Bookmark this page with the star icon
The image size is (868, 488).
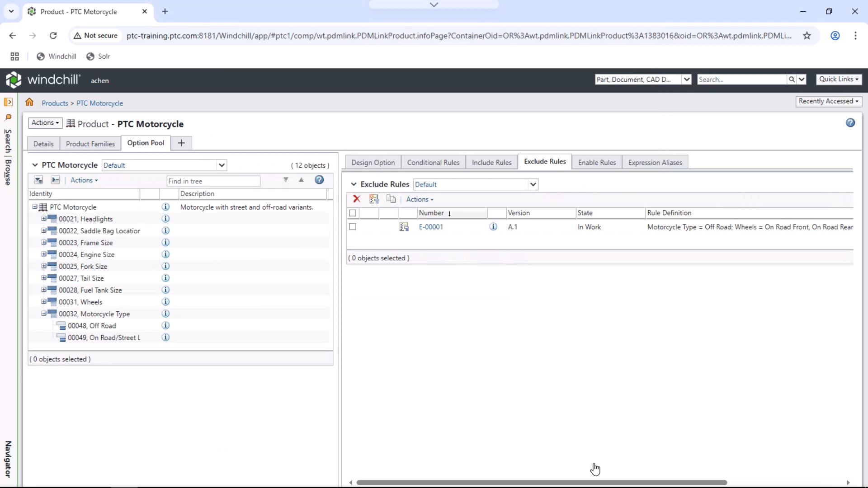tap(807, 36)
